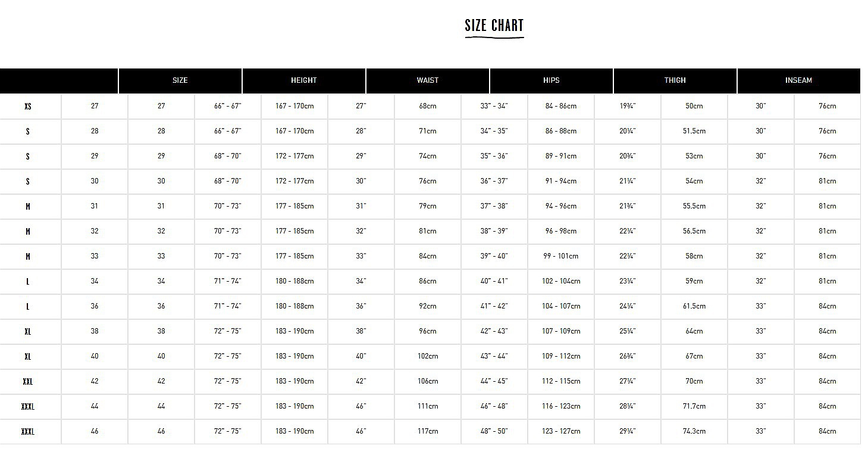Click the 61.5cm thigh cell
The image size is (868, 455).
(694, 306)
